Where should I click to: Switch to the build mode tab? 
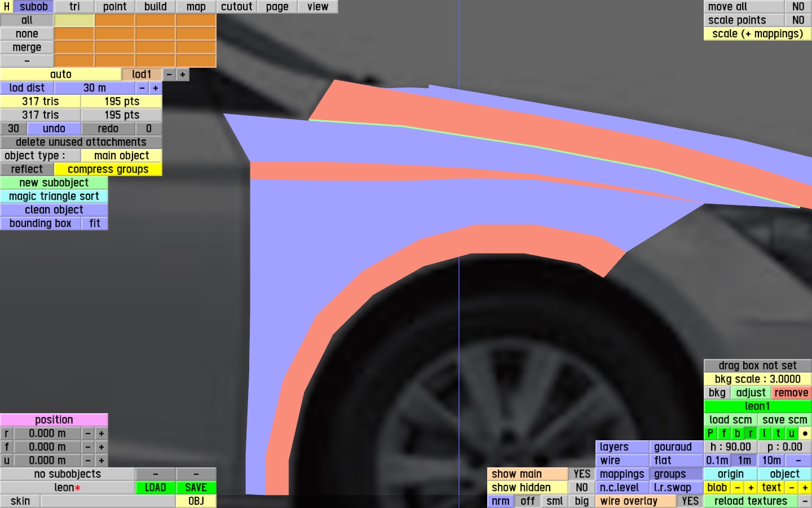156,7
